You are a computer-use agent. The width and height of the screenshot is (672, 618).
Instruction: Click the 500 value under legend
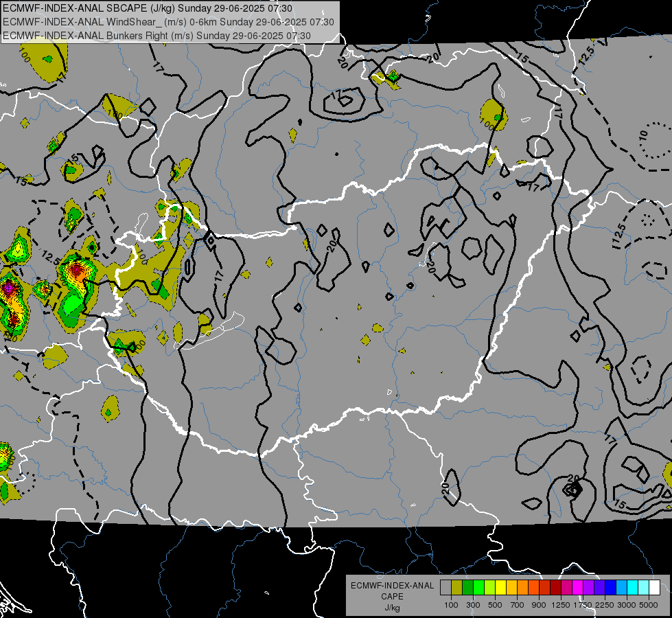[495, 605]
